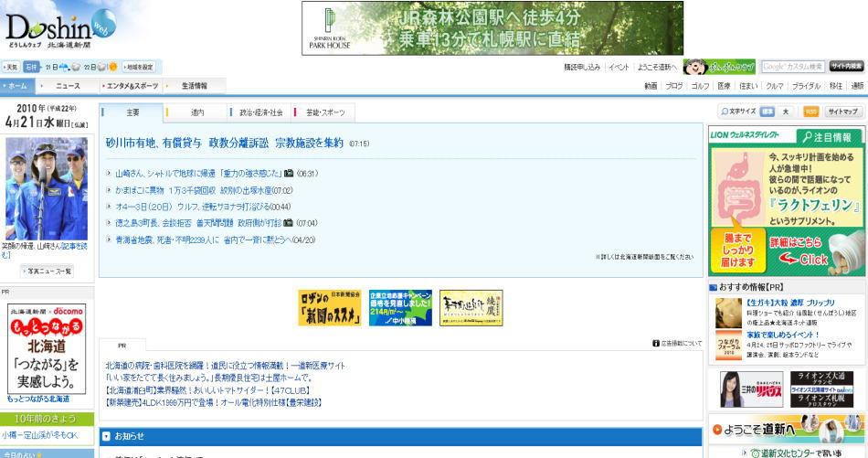Open the 土屋ホーム PR text link

point(208,378)
